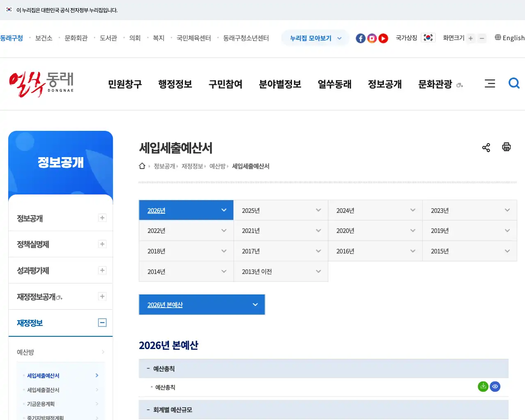Preview the 예산총칙 file with eye icon
Screen dimensions: 525x420
click(x=495, y=386)
